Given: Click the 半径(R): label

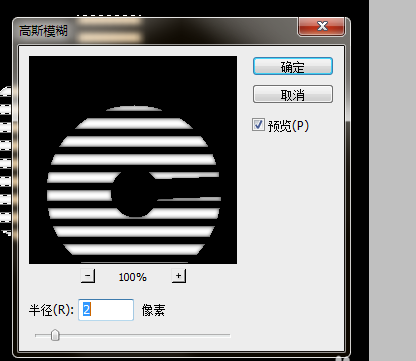Looking at the screenshot, I should (51, 310).
